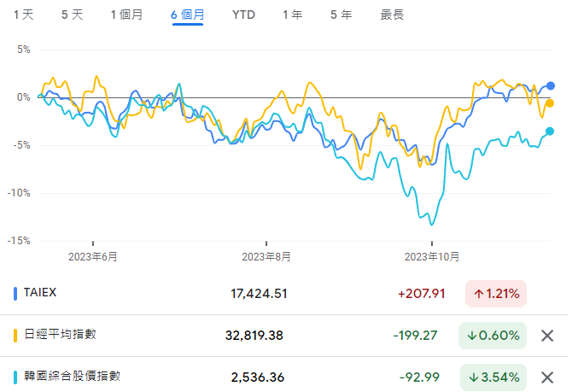Viewport: 572px width, 392px height.
Task: Remove 韓國綜合股價指數 comparison with X icon
Action: [x=547, y=377]
